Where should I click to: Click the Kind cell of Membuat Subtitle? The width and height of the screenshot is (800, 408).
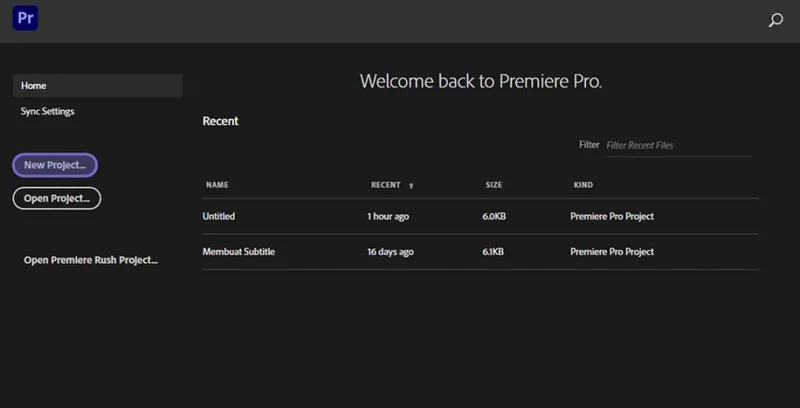click(612, 252)
